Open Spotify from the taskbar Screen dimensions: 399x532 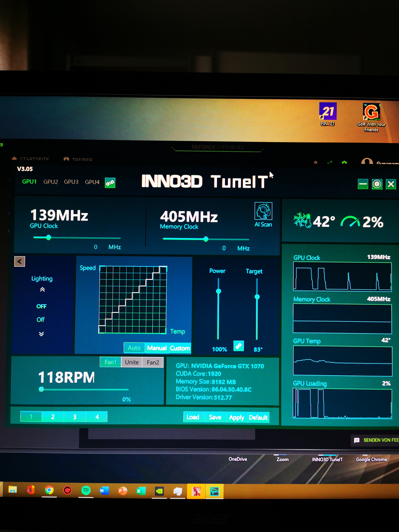(86, 490)
